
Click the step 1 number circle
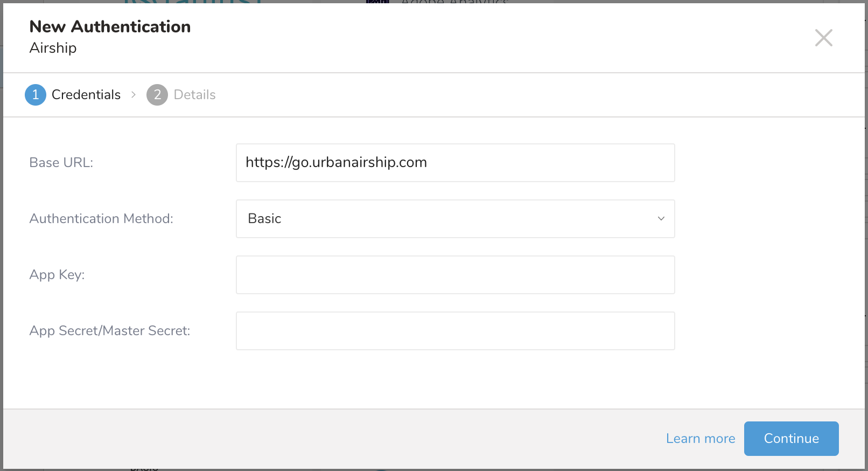pyautogui.click(x=36, y=95)
